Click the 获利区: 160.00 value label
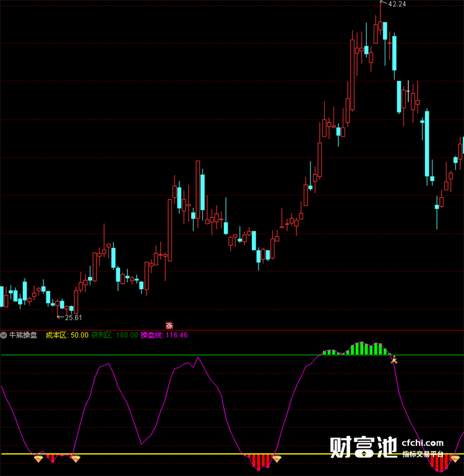 coord(115,335)
